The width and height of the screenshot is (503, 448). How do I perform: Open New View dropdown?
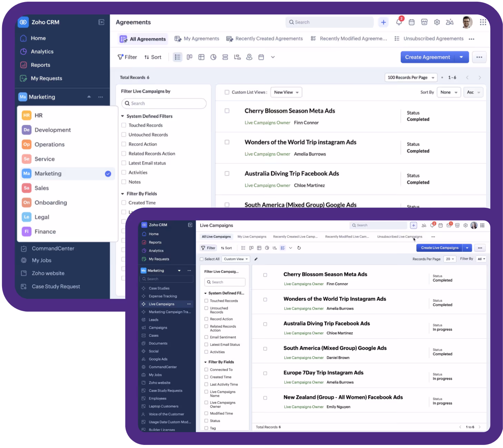tap(286, 92)
